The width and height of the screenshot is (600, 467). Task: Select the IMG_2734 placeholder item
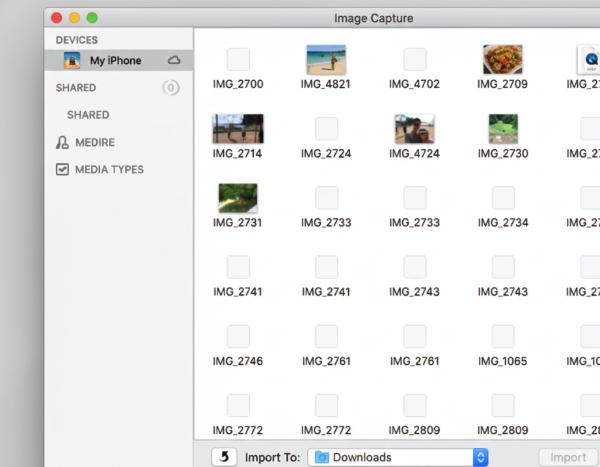point(503,198)
